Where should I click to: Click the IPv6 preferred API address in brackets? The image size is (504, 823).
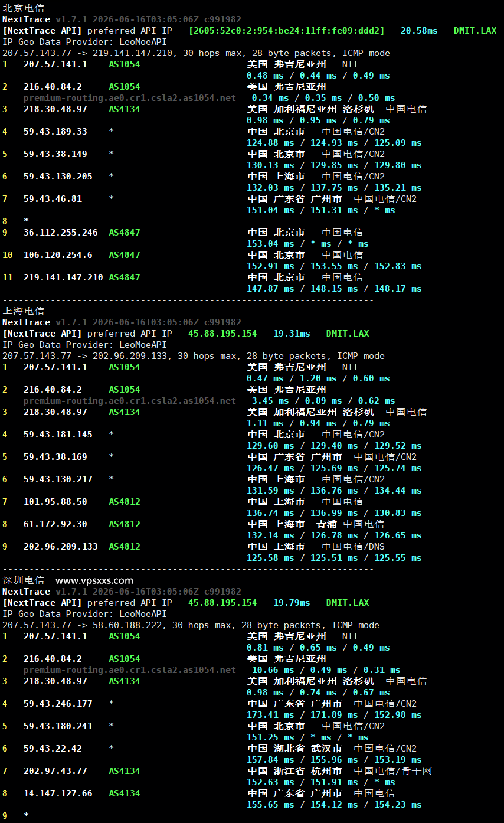pos(286,31)
